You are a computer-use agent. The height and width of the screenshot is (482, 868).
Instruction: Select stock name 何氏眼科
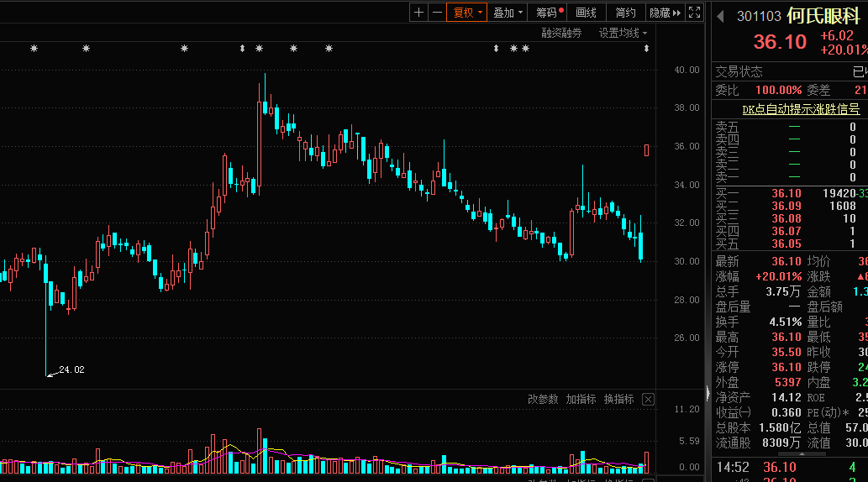[823, 16]
